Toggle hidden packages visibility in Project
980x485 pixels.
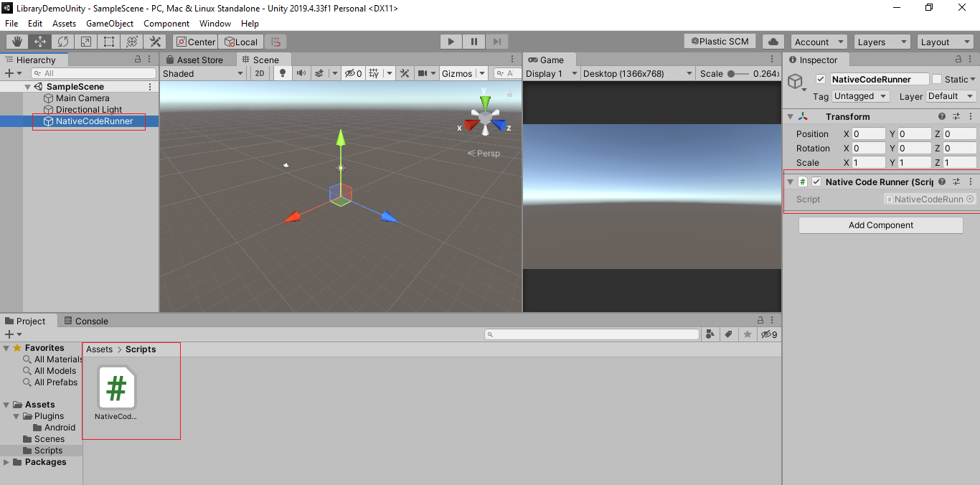[x=769, y=334]
